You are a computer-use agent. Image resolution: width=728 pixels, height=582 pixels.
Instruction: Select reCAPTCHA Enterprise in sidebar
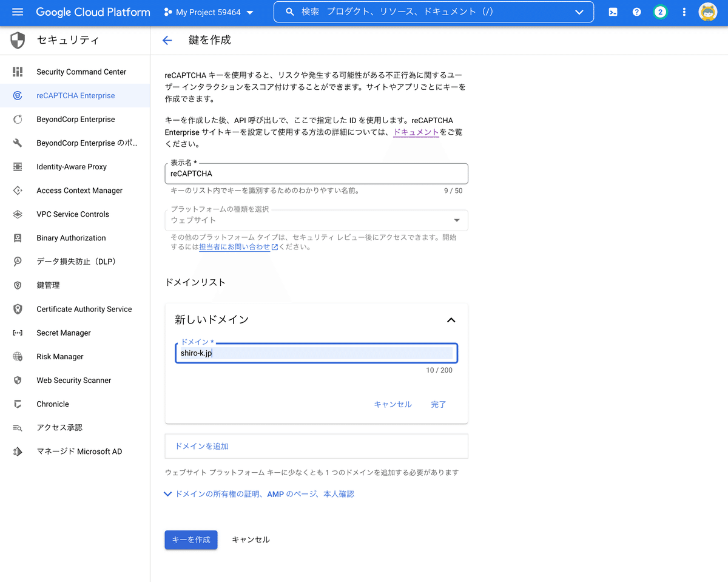coord(75,95)
